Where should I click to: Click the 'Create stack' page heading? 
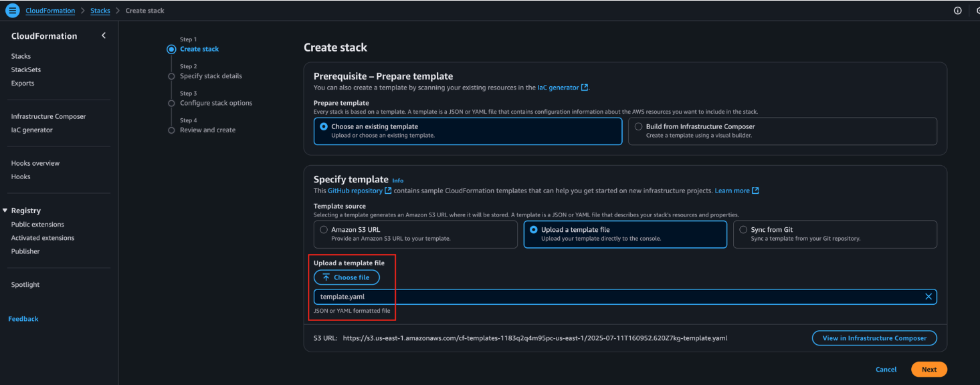335,47
